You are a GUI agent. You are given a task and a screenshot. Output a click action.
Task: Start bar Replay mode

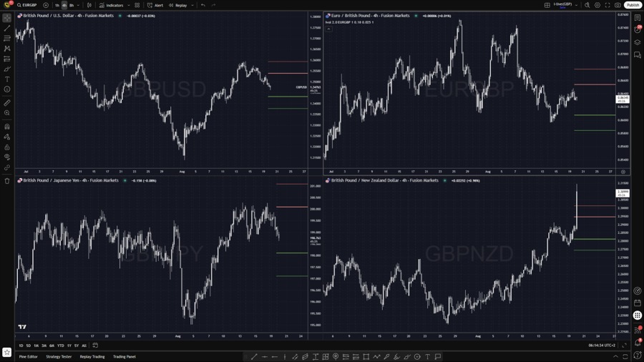click(x=178, y=5)
